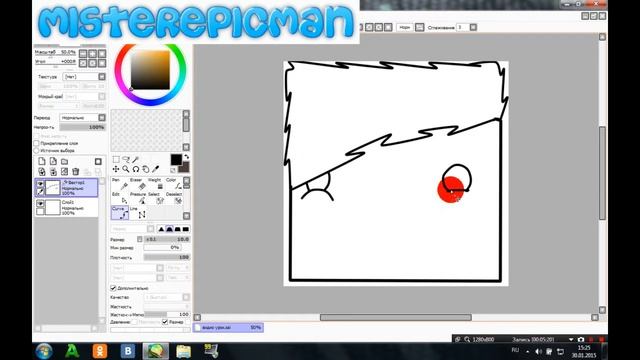Screen dimensions: 640x360
Task: Swap foreground and background colors
Action: tap(187, 157)
